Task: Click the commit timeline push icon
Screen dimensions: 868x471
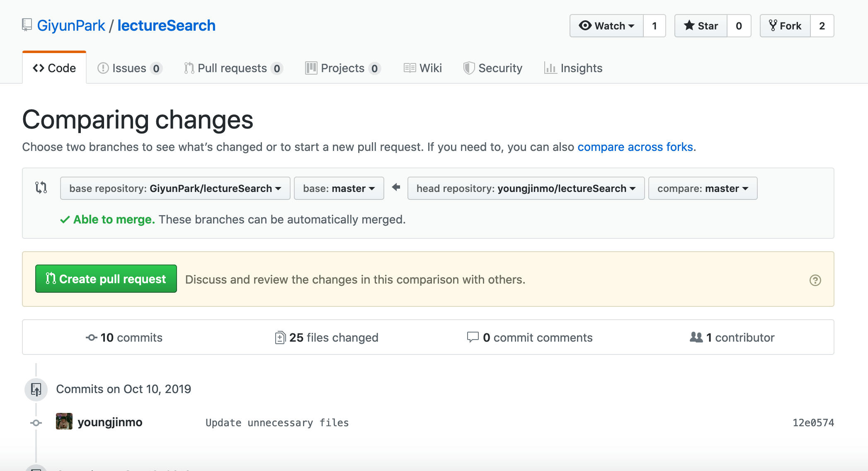Action: (x=36, y=389)
